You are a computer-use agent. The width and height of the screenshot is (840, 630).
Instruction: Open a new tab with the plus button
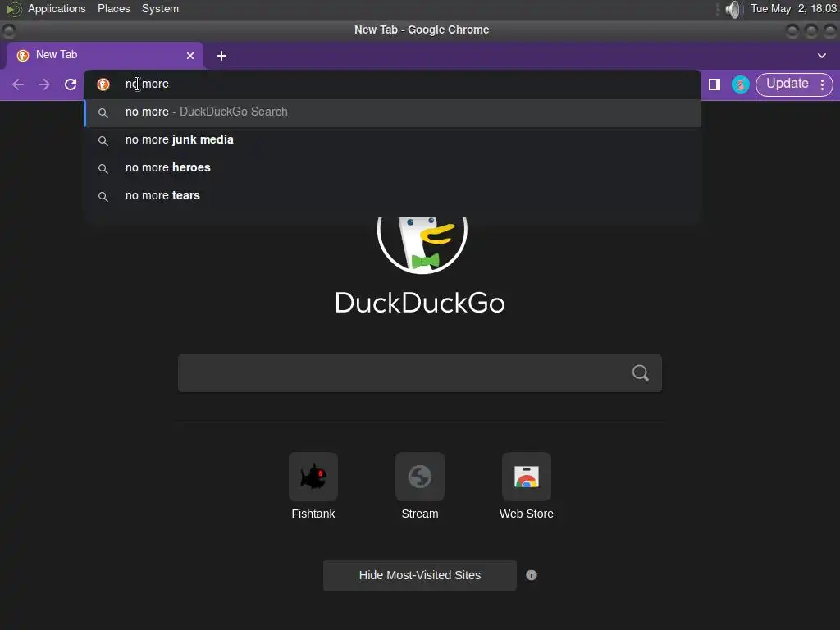tap(221, 56)
